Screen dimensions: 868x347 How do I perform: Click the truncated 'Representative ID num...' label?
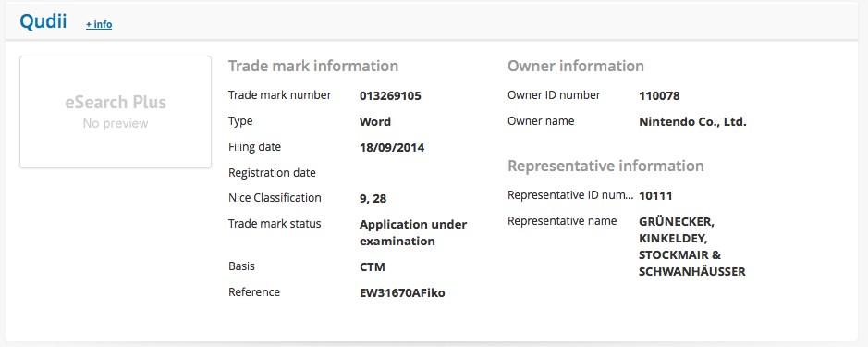coord(570,195)
